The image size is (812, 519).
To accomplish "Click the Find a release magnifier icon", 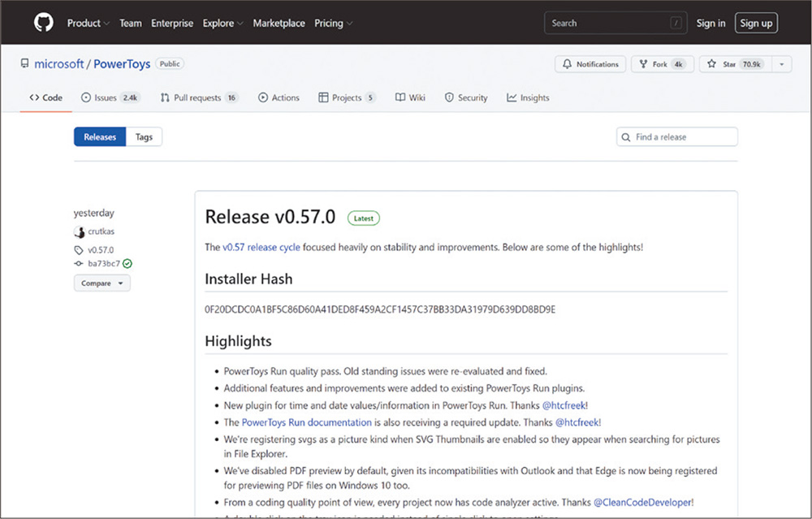I will tap(626, 137).
